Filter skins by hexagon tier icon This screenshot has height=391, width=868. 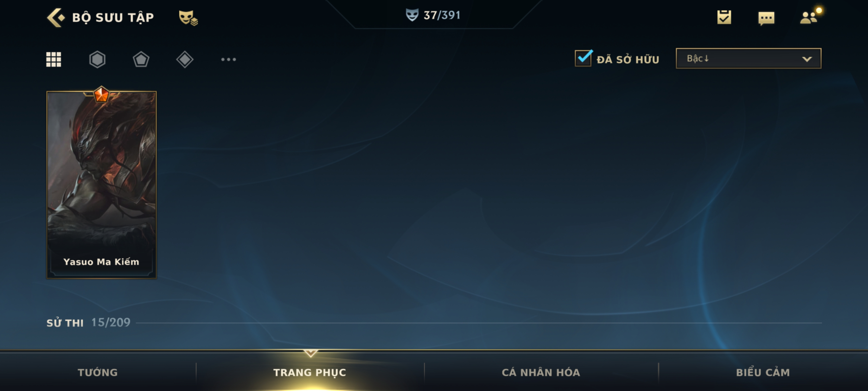coord(97,59)
